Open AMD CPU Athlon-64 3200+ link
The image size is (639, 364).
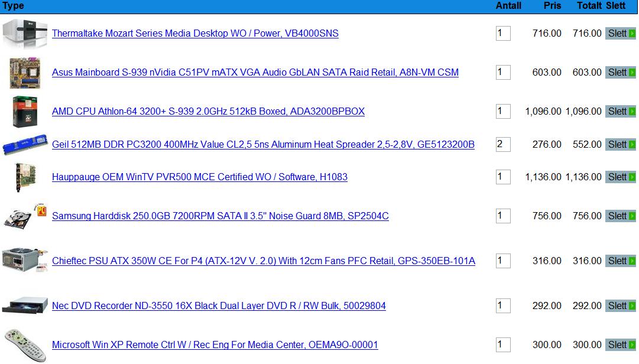pyautogui.click(x=208, y=112)
